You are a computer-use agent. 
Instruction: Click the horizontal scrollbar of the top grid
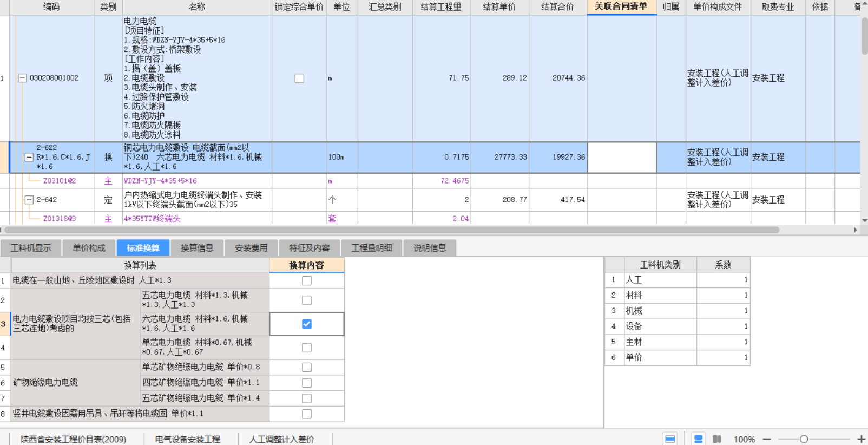click(392, 230)
